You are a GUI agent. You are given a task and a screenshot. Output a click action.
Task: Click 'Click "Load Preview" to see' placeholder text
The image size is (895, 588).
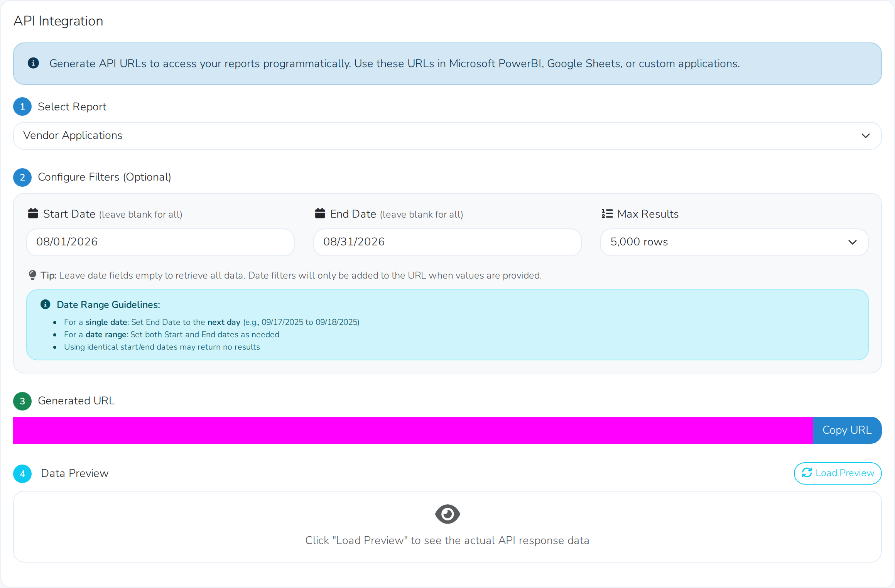(x=447, y=541)
